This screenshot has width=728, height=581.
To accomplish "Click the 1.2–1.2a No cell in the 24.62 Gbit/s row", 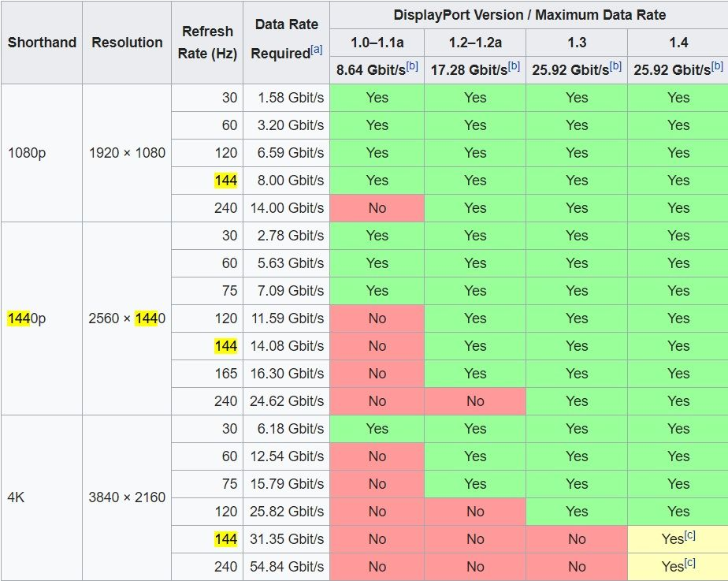I will click(x=475, y=401).
